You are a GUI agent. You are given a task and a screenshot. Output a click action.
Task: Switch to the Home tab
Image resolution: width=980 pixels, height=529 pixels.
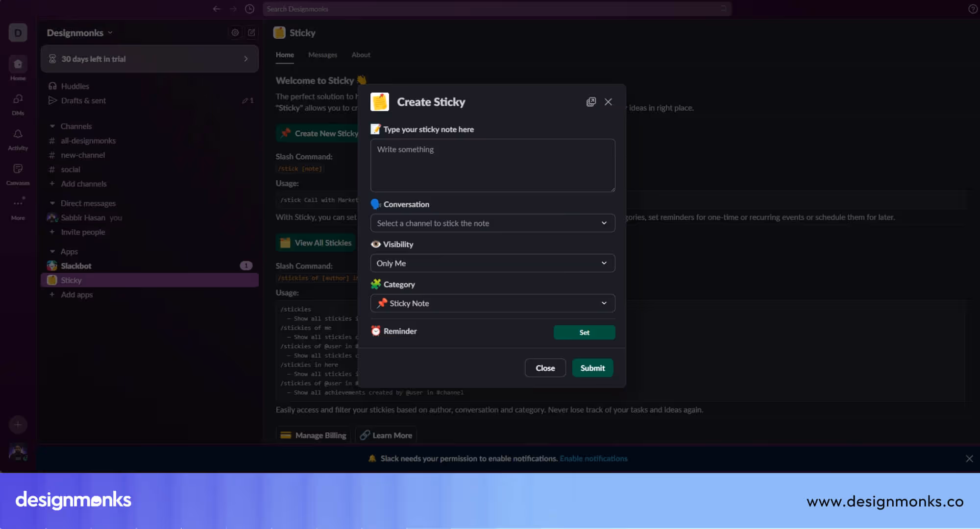pos(285,55)
